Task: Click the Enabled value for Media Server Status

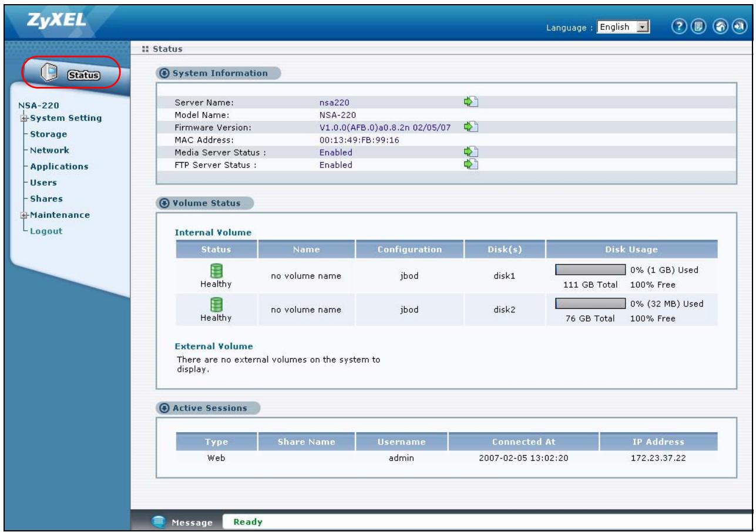Action: 335,152
